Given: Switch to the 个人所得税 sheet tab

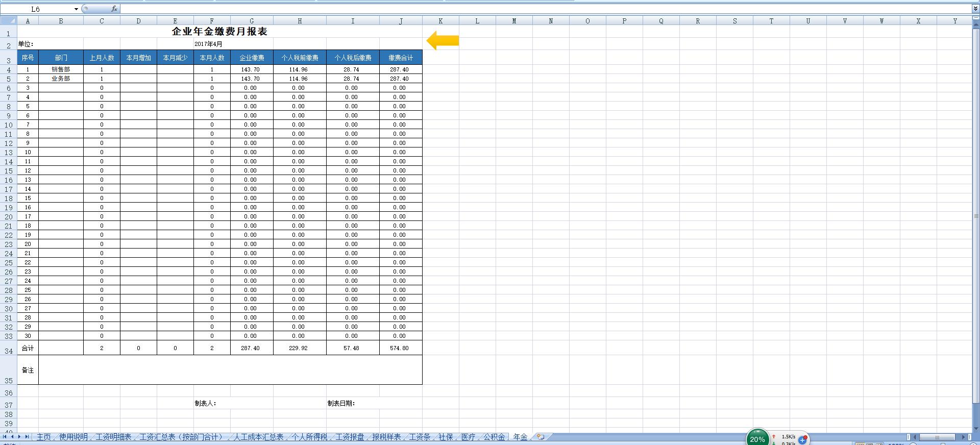Looking at the screenshot, I should 309,437.
